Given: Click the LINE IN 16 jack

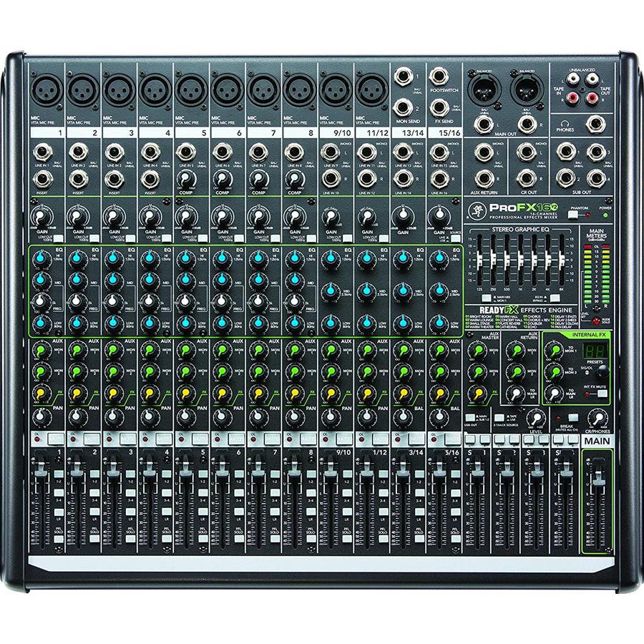Looking at the screenshot, I should click(x=439, y=179).
